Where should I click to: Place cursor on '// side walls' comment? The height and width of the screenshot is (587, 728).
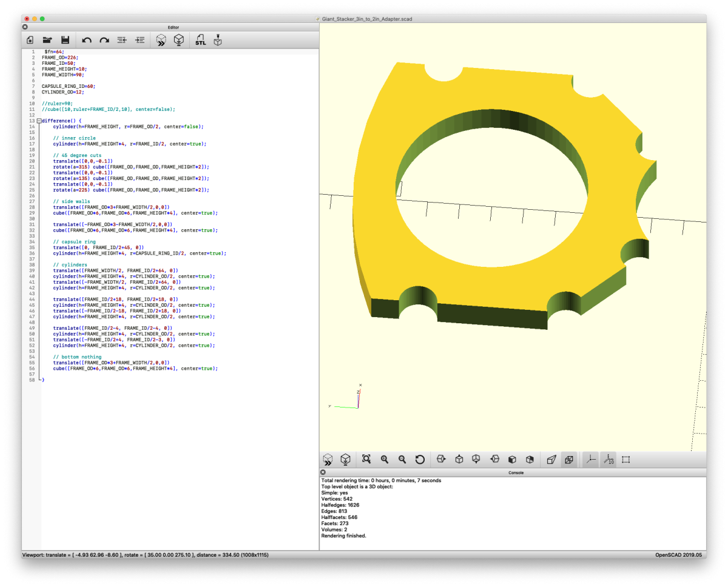[x=72, y=201]
